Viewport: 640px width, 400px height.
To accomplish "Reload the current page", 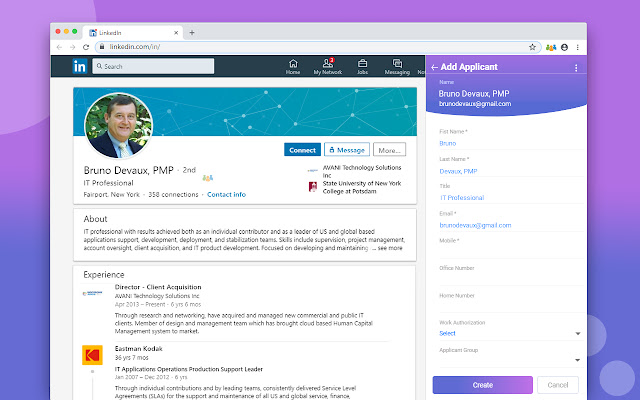I will tap(86, 47).
